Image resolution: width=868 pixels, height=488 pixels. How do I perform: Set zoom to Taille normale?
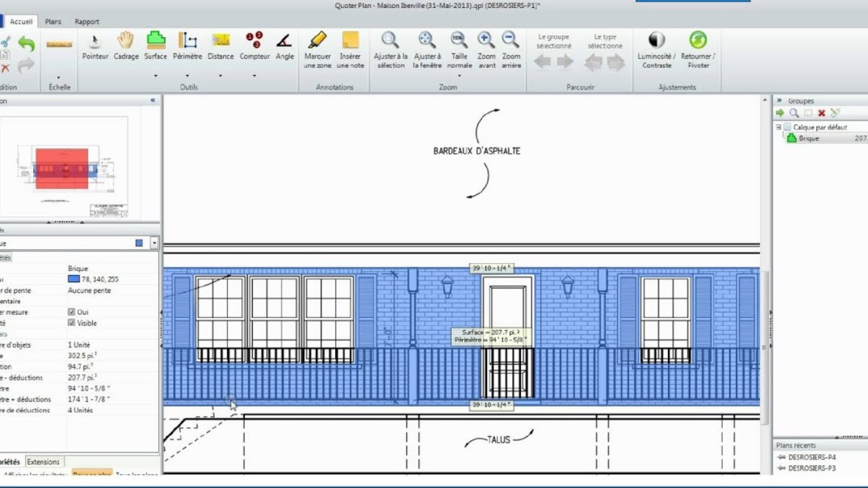(x=459, y=49)
